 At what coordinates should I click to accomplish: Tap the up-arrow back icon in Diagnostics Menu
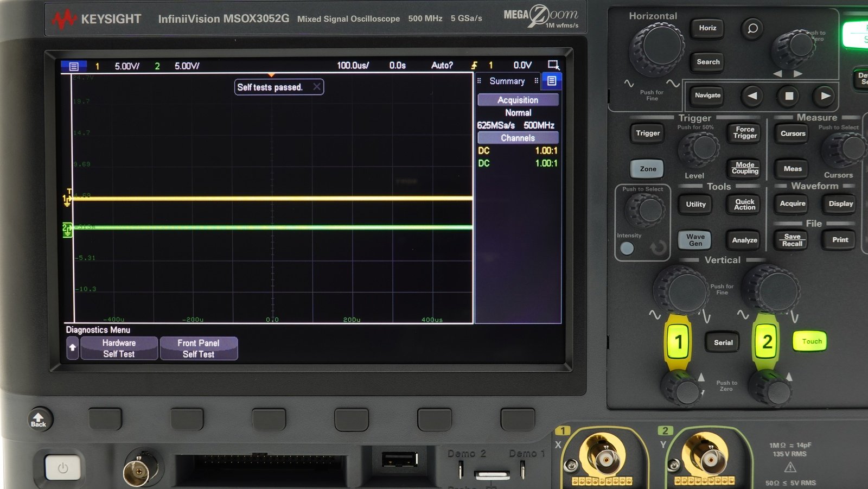pyautogui.click(x=73, y=348)
